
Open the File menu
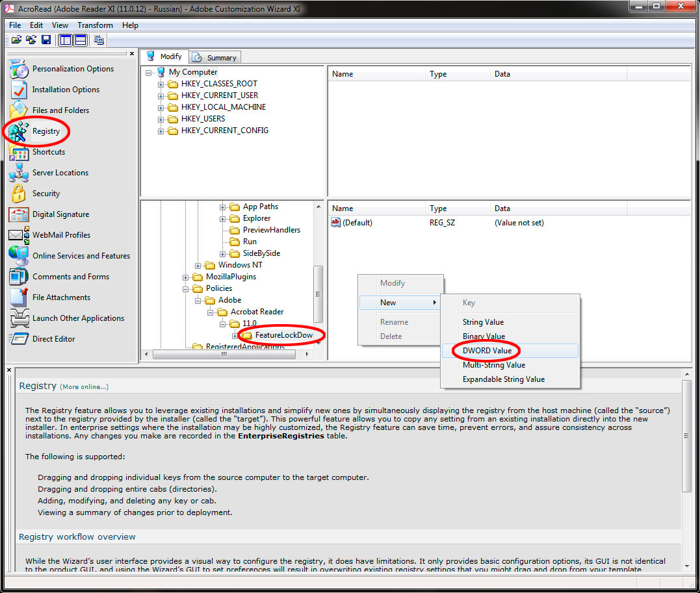coord(15,25)
